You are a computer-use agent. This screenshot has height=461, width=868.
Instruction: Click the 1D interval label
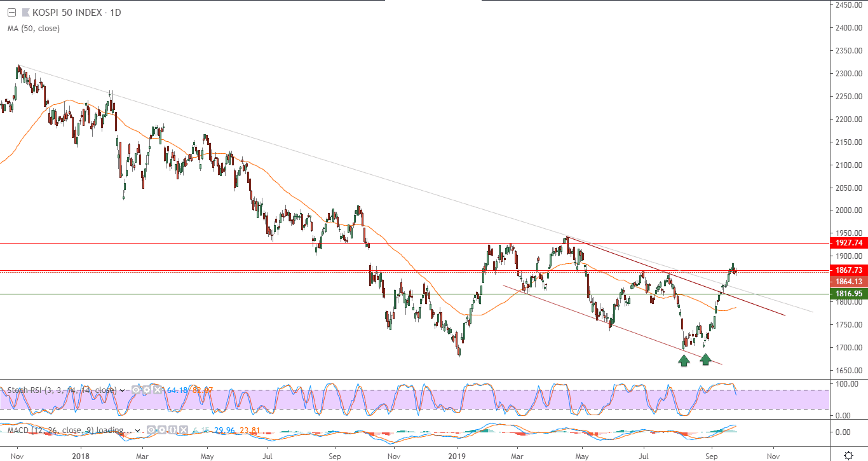[114, 13]
